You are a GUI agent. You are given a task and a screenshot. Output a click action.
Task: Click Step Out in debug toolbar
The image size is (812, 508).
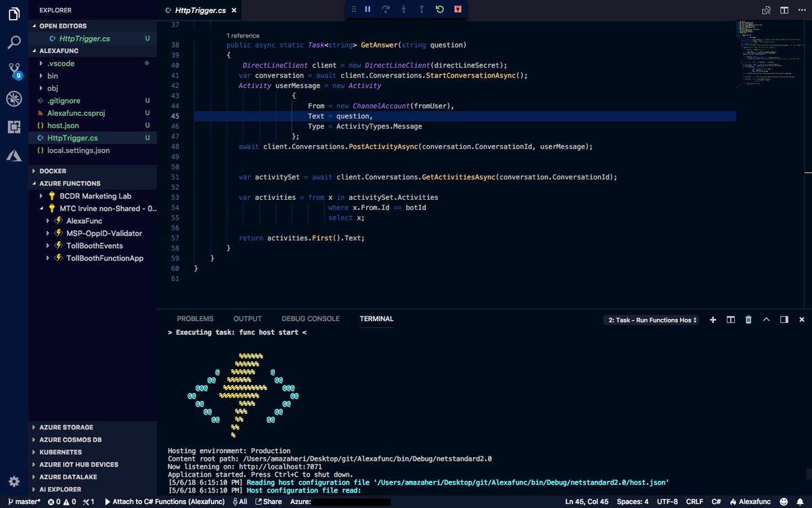422,9
